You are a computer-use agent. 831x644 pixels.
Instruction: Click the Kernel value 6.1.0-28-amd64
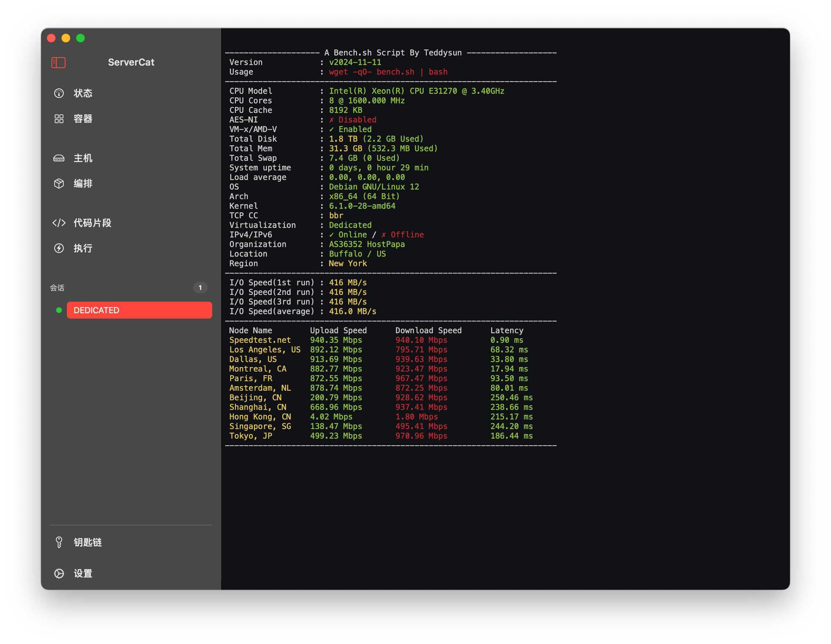click(x=362, y=206)
